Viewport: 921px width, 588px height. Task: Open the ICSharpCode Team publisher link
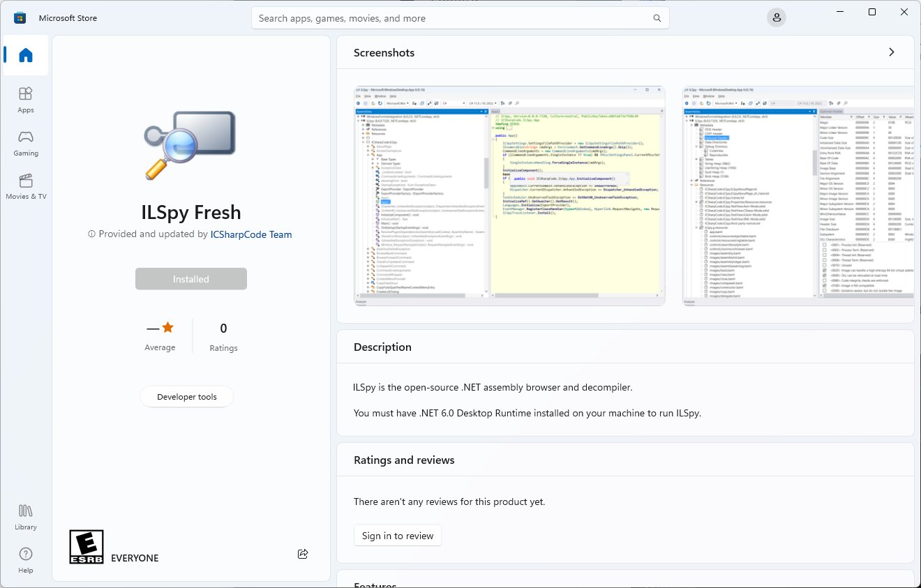pyautogui.click(x=250, y=234)
